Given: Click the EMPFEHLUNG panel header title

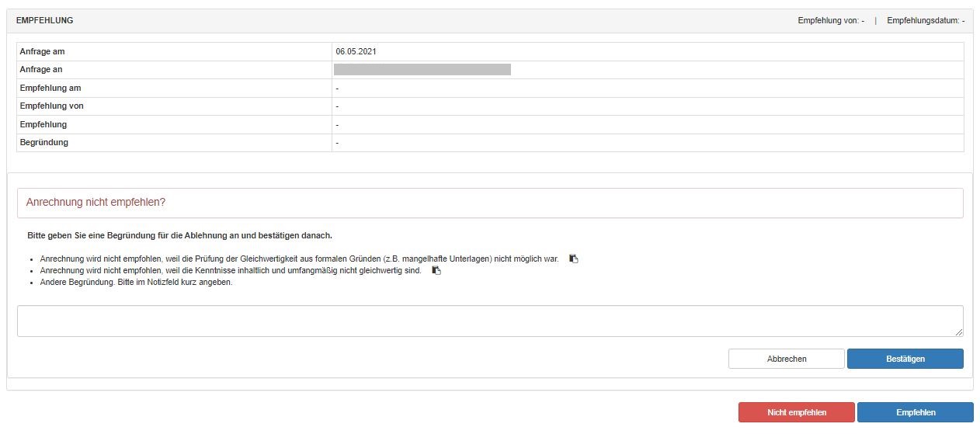Looking at the screenshot, I should point(45,20).
